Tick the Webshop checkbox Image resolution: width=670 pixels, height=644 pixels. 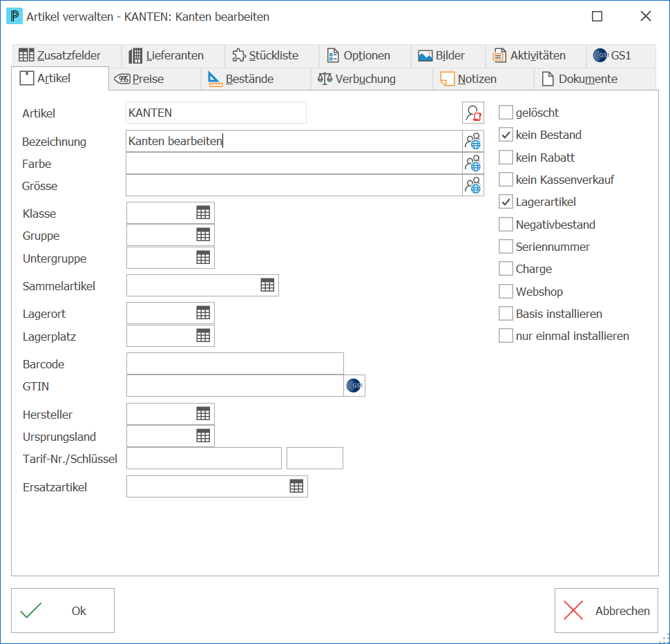(506, 292)
